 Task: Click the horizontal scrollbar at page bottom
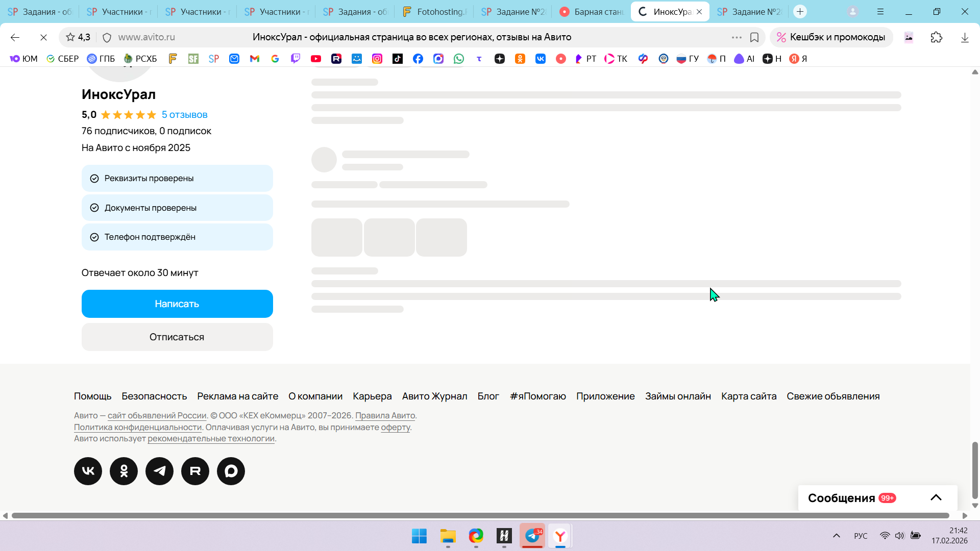coord(480,515)
